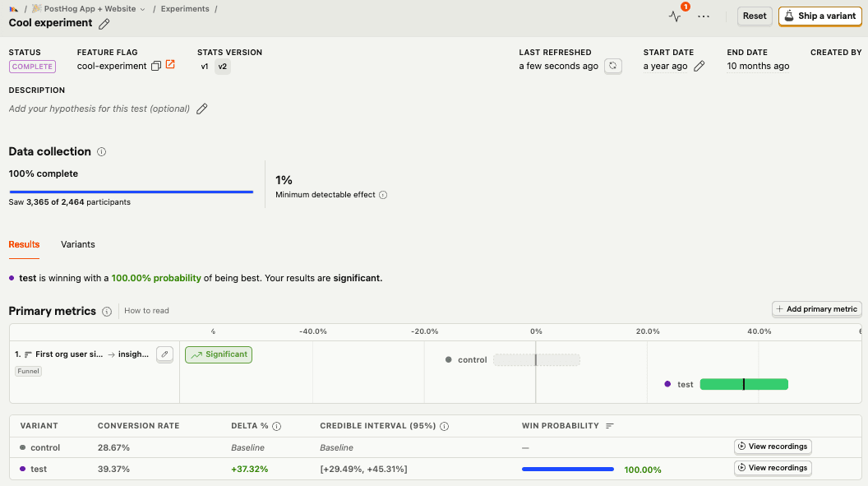
Task: Open the three-dot more options menu
Action: [x=704, y=16]
